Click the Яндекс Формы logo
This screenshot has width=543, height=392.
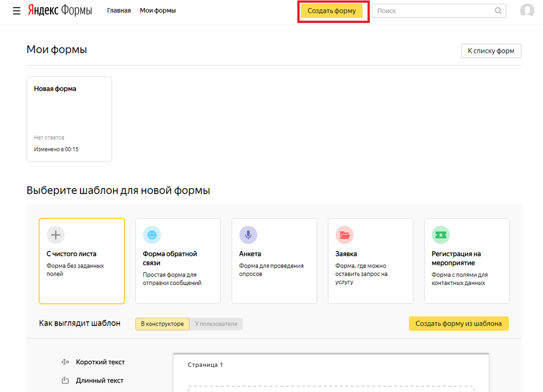[x=59, y=10]
